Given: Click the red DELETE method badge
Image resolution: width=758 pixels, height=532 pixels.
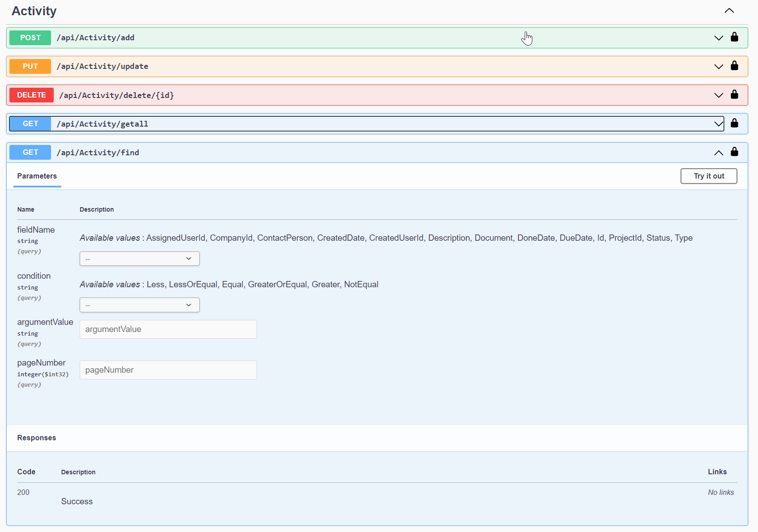Looking at the screenshot, I should (31, 95).
